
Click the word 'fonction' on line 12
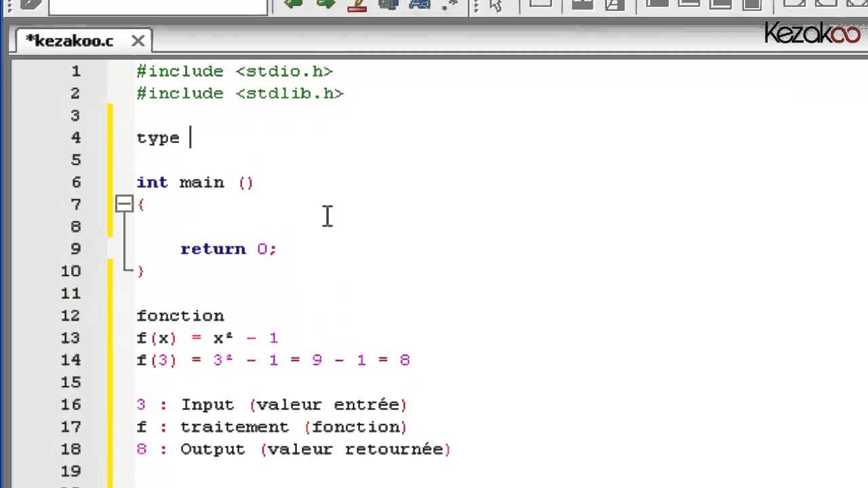(180, 316)
